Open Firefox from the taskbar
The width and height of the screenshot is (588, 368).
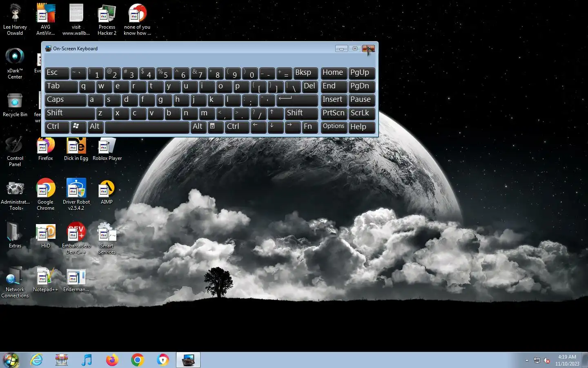[112, 360]
